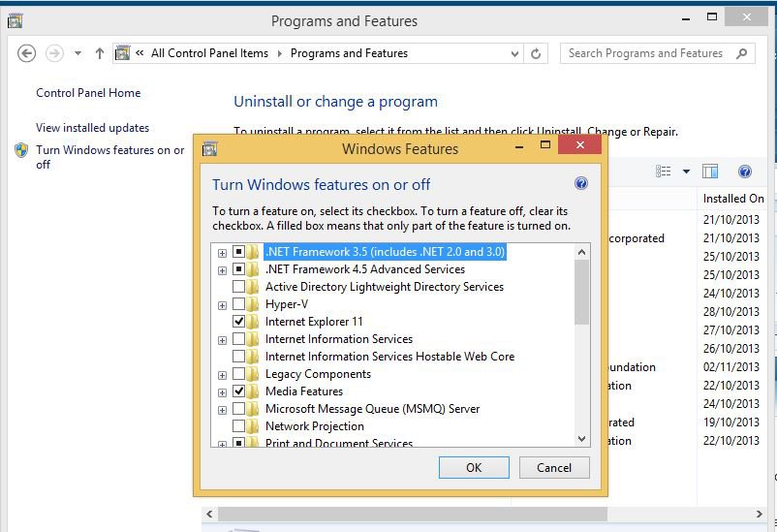
Task: Click Windows Features dialog title icon
Action: click(209, 148)
